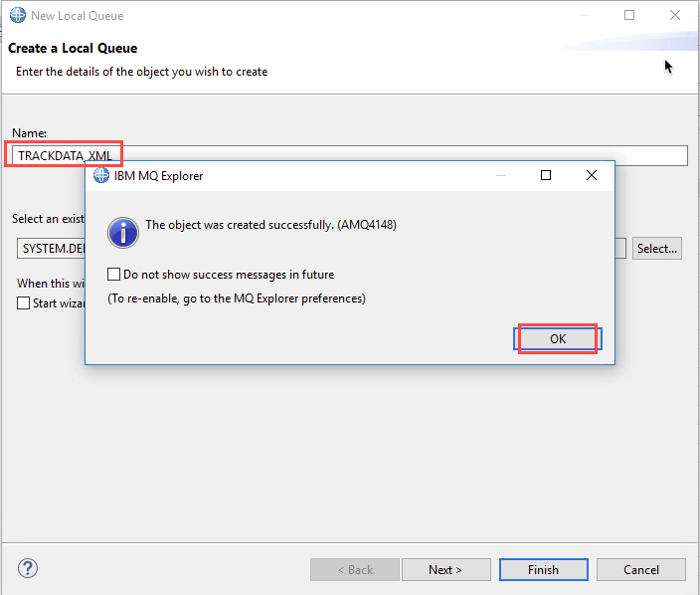Minimize the IBM MQ Explorer dialog

tap(501, 175)
